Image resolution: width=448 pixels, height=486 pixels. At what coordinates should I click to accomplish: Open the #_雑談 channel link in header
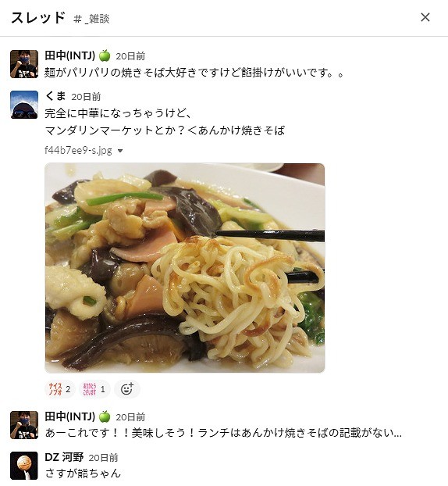tap(91, 19)
